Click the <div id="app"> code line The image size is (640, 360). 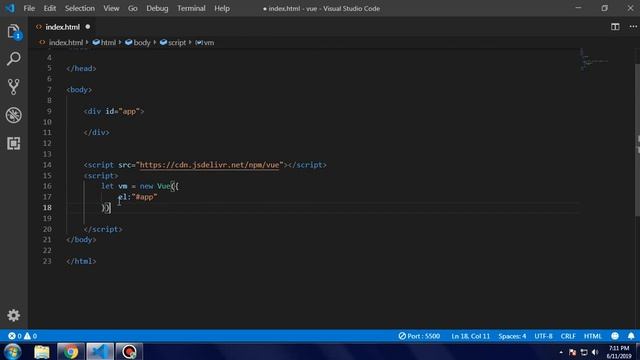(x=114, y=111)
